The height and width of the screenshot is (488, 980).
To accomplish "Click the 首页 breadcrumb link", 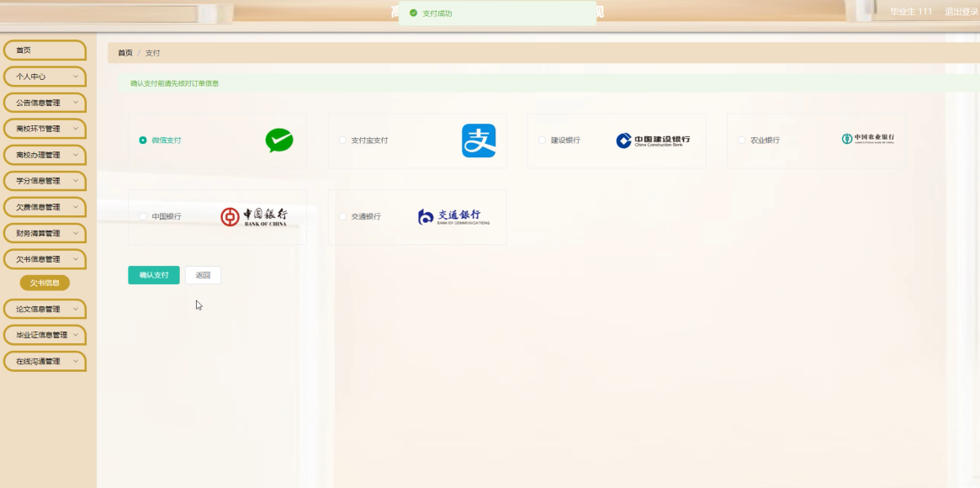I will 125,53.
